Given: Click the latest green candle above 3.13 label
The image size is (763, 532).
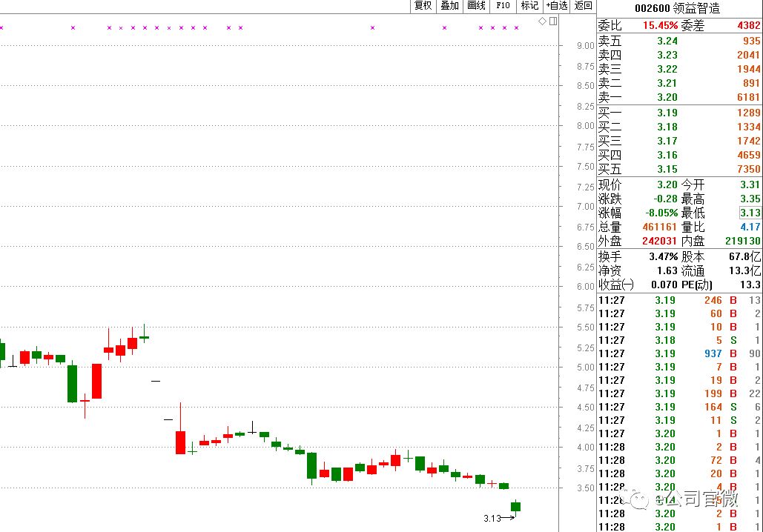Looking at the screenshot, I should tap(516, 506).
